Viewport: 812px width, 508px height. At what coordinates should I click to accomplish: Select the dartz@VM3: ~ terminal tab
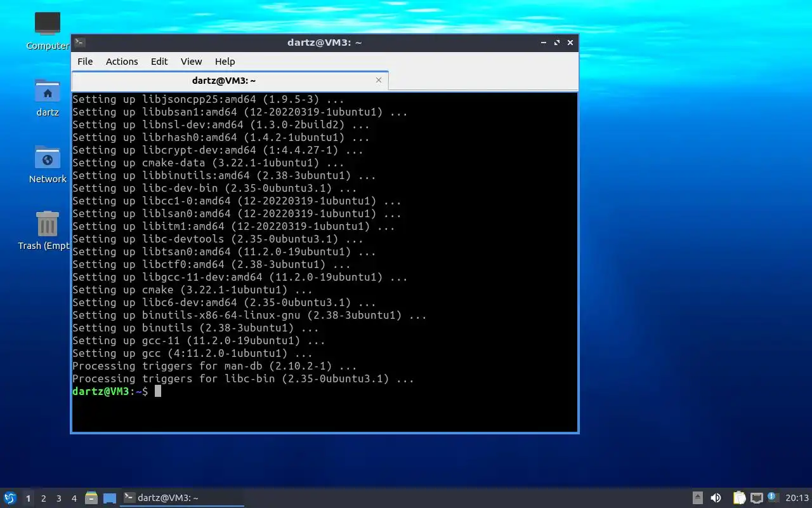230,81
